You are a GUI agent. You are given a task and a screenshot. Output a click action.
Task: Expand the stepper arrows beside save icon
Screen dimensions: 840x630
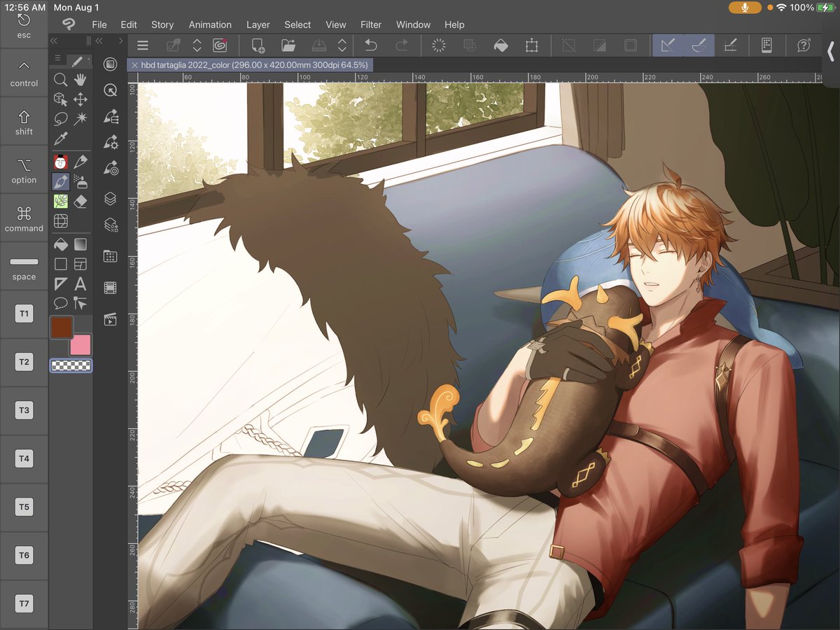pos(342,45)
